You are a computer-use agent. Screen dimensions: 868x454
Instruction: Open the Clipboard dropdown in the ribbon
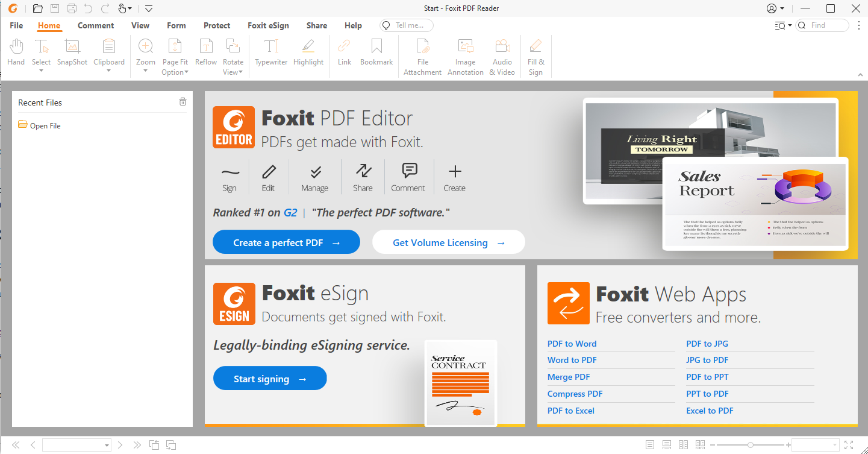pyautogui.click(x=109, y=71)
